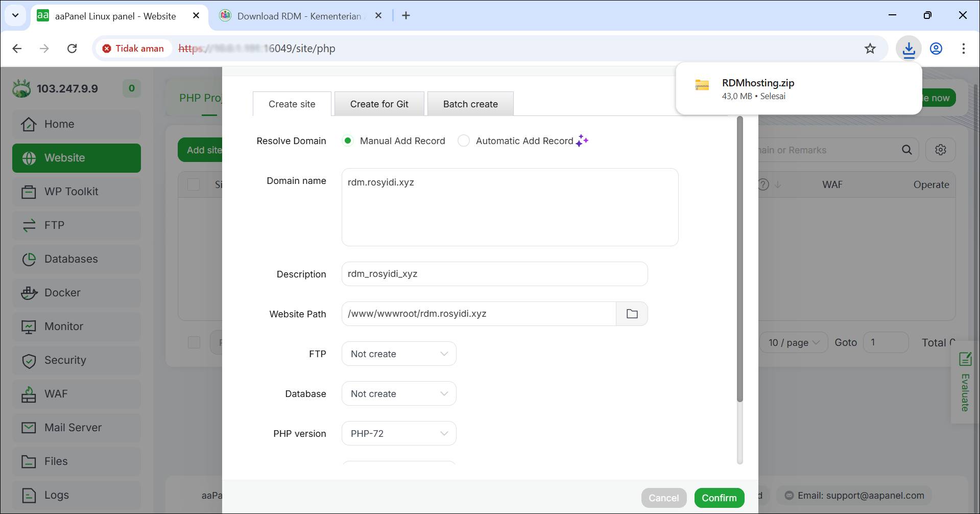
Task: Click the table settings gear icon
Action: [x=940, y=150]
